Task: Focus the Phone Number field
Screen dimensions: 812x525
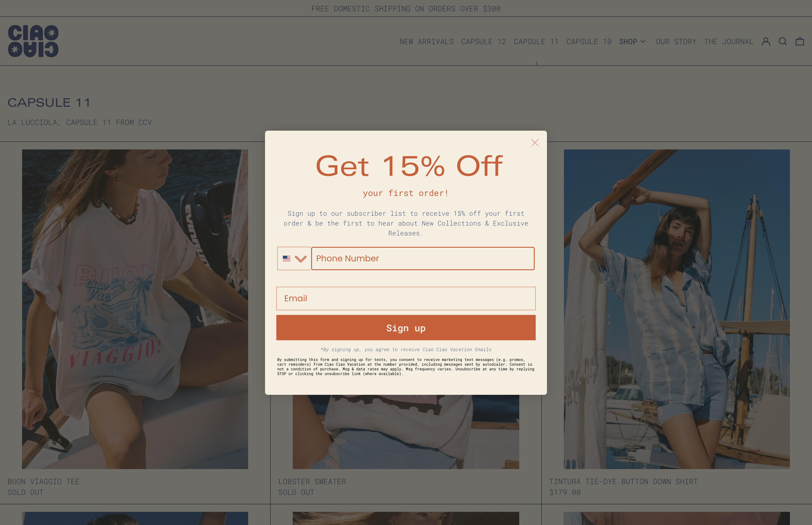Action: coord(422,259)
